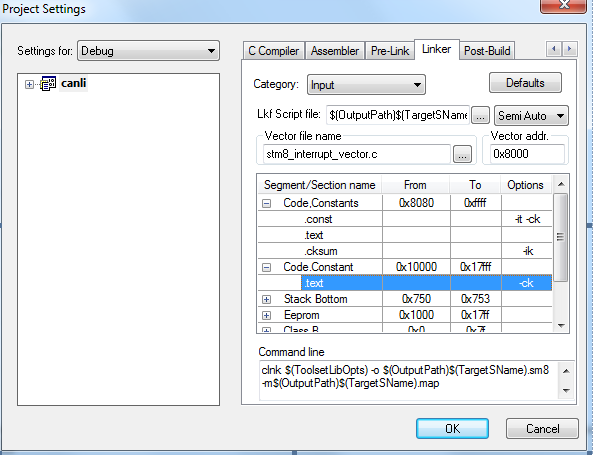Expand the Eeprom segment

pyautogui.click(x=267, y=315)
